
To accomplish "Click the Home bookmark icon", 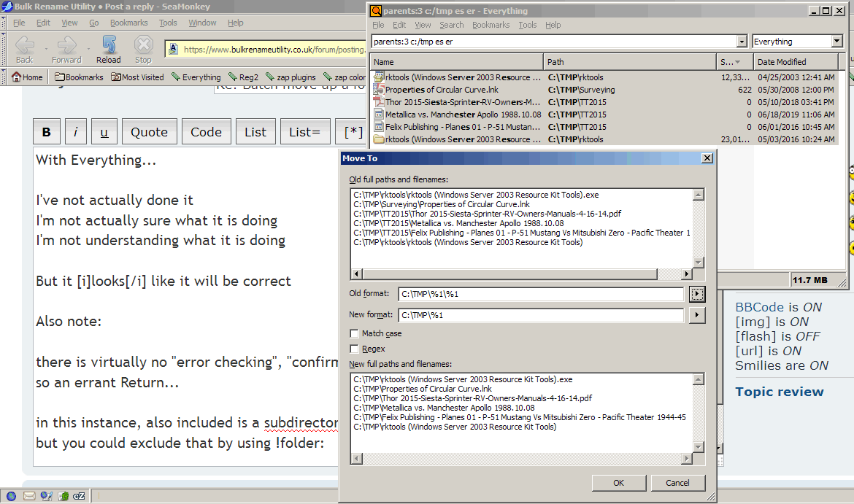I will tap(16, 77).
